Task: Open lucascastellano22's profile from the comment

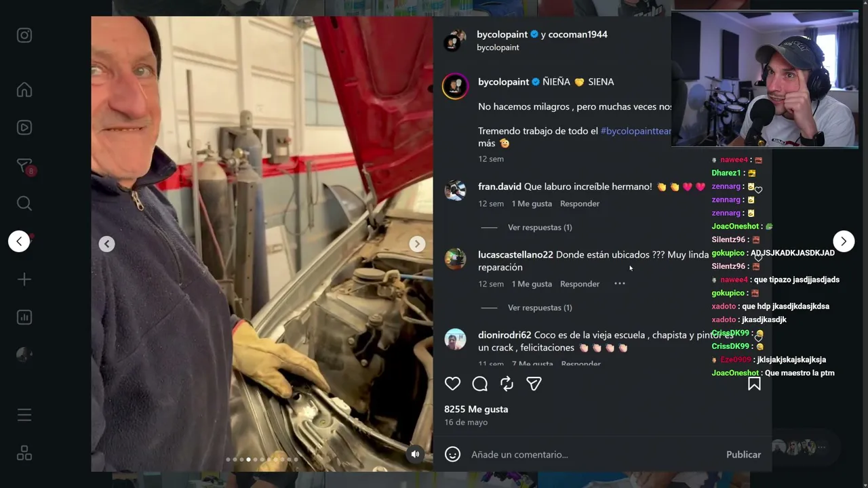Action: [515, 255]
